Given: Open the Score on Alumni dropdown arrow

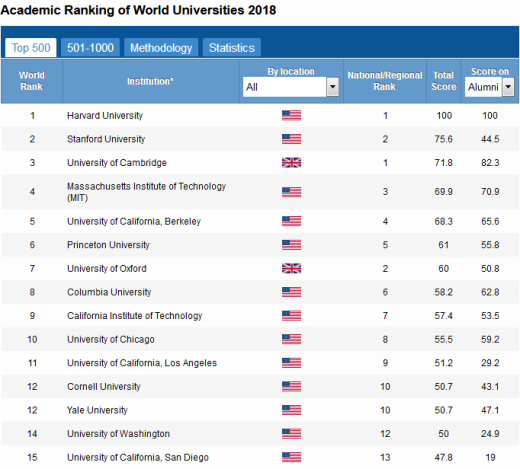Looking at the screenshot, I should coord(508,87).
